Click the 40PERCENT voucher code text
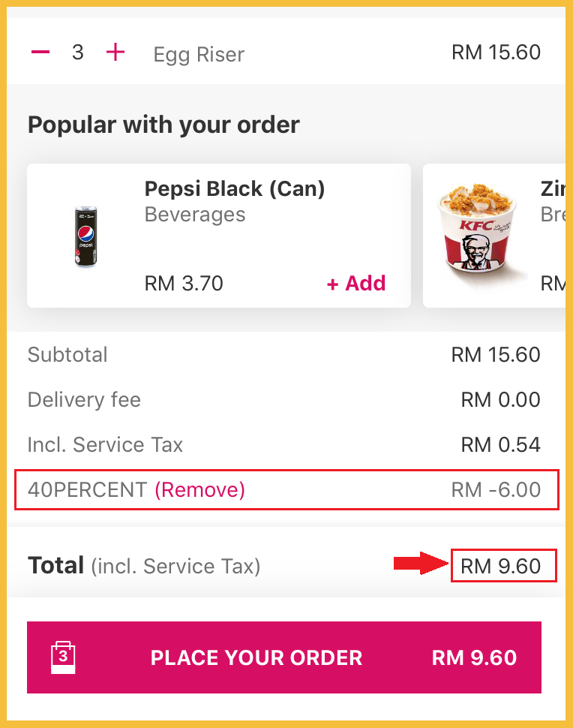The height and width of the screenshot is (728, 573). [x=87, y=490]
